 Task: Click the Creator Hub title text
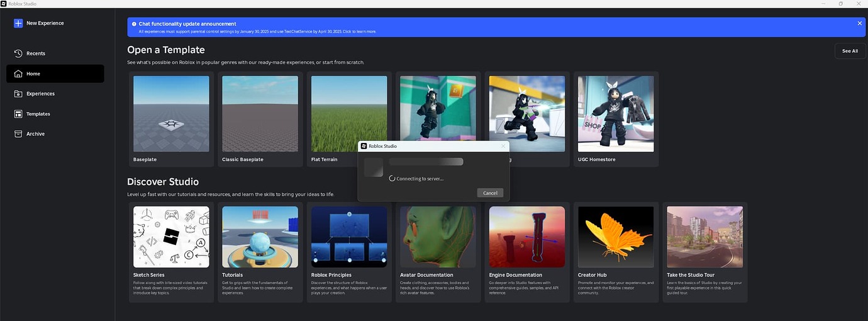coord(593,275)
